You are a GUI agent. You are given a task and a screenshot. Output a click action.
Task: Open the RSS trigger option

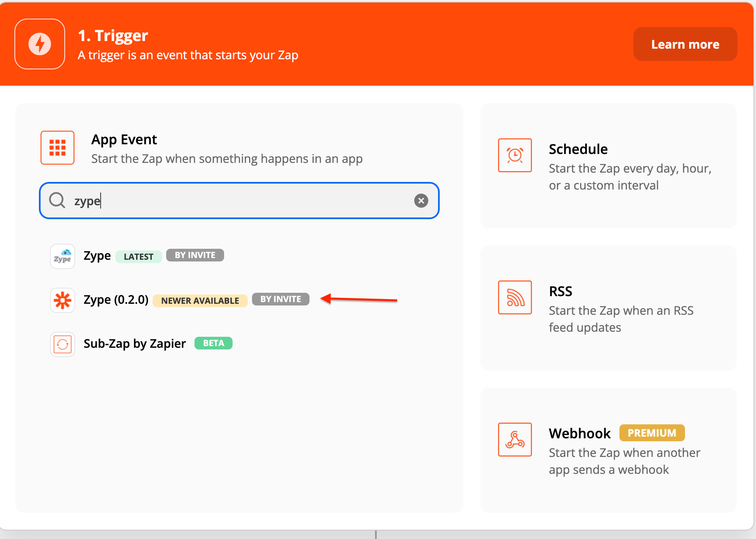click(x=608, y=308)
